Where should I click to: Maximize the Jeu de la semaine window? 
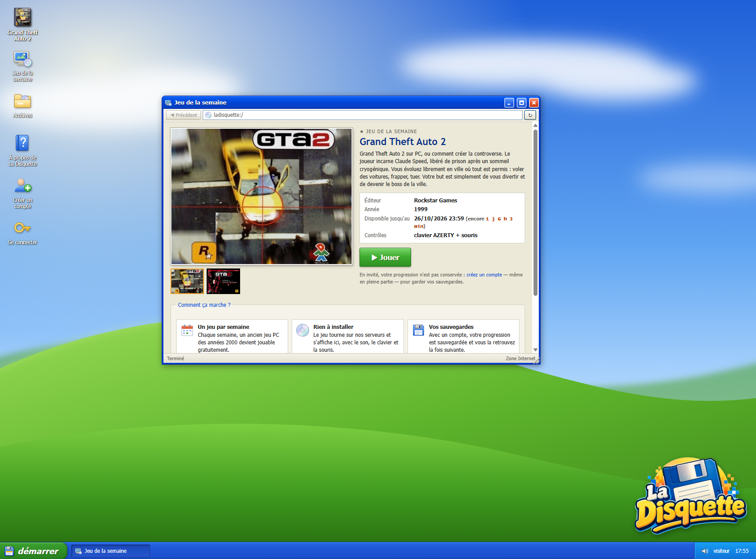click(x=522, y=103)
